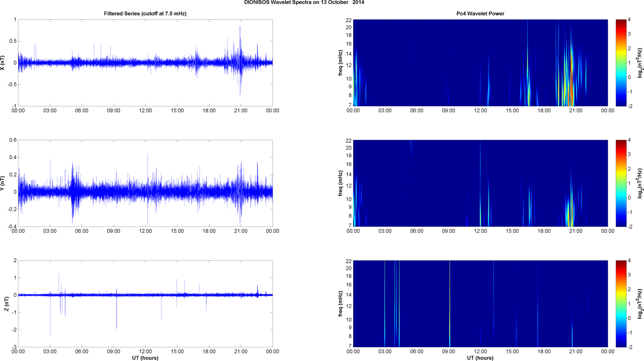Screen dimensions: 644x361
Task: Click the 'Y (nT)' axis label
Action: point(3,183)
